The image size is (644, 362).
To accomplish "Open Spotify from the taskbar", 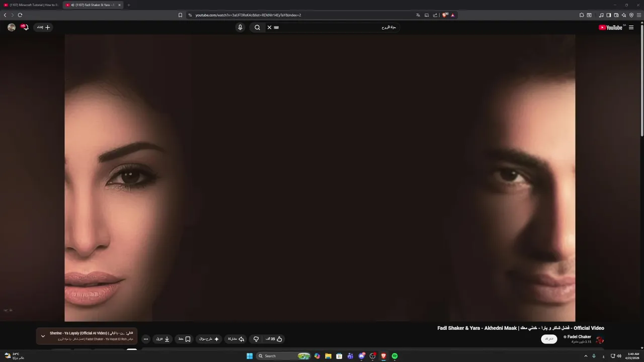I will tap(394, 356).
